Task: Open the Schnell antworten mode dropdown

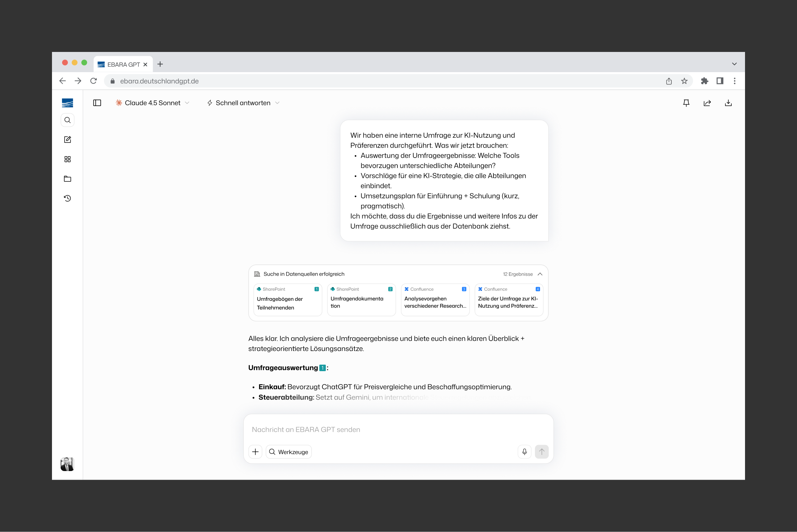Action: (243, 103)
